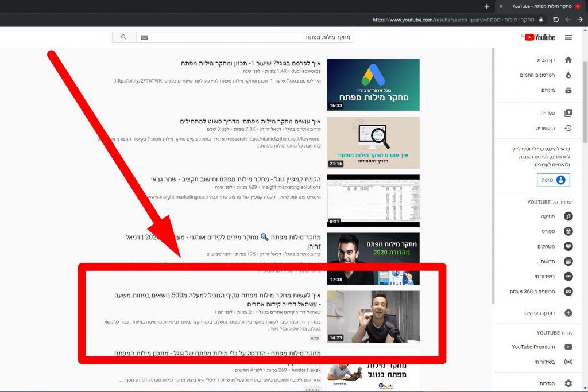Screen dimensions: 588x392
Task: Click the sign-in button (כניסה)
Action: (553, 180)
